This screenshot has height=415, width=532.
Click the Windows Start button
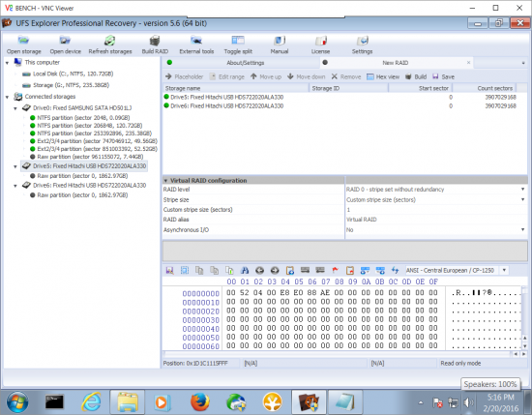coord(17,402)
